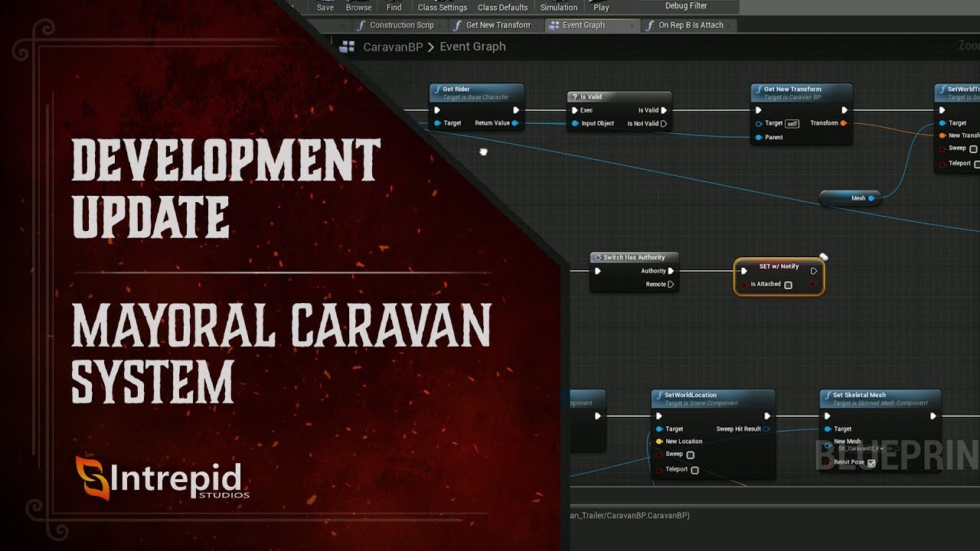Select the Is Valid node header
This screenshot has width=980, height=551.
tap(619, 97)
